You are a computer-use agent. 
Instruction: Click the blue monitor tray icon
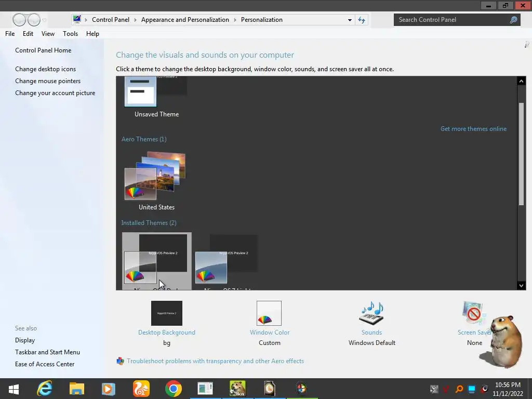[472, 389]
